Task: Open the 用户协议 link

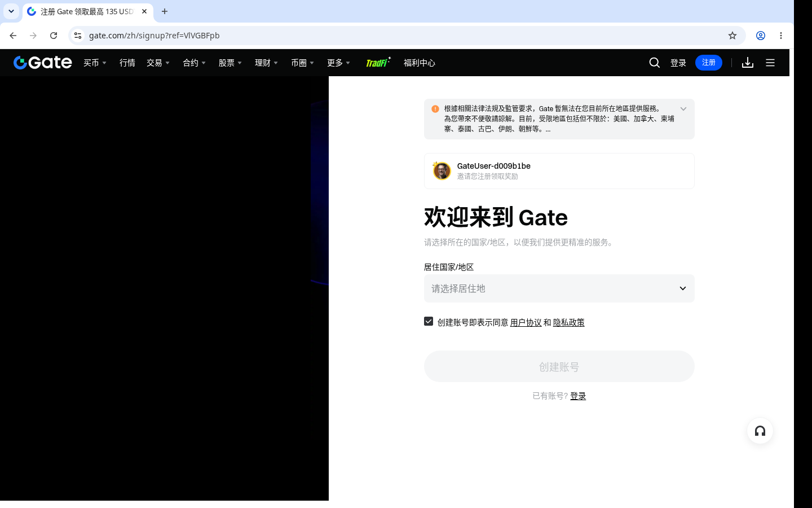Action: click(526, 322)
